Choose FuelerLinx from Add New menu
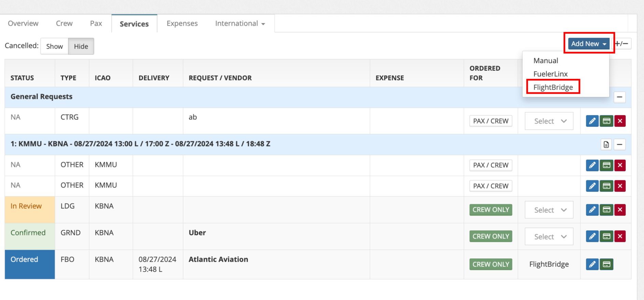 pyautogui.click(x=550, y=74)
